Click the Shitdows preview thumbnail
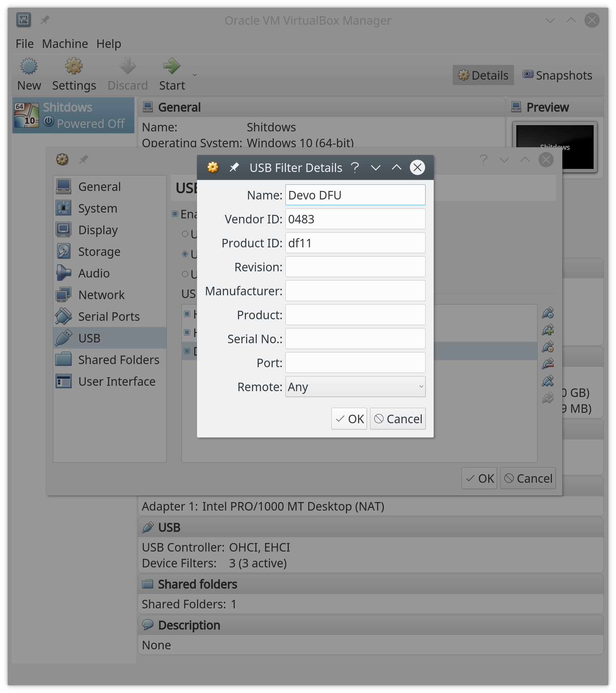The image size is (616, 693). (555, 147)
